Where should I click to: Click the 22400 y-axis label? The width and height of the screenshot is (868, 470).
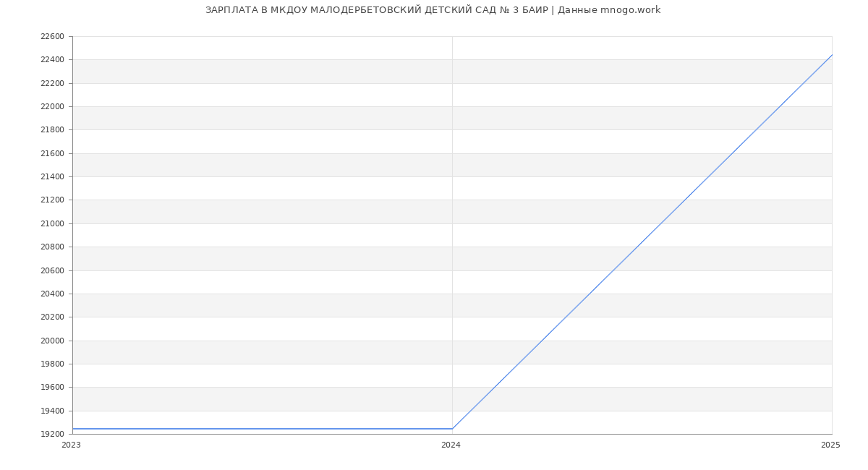coord(52,60)
